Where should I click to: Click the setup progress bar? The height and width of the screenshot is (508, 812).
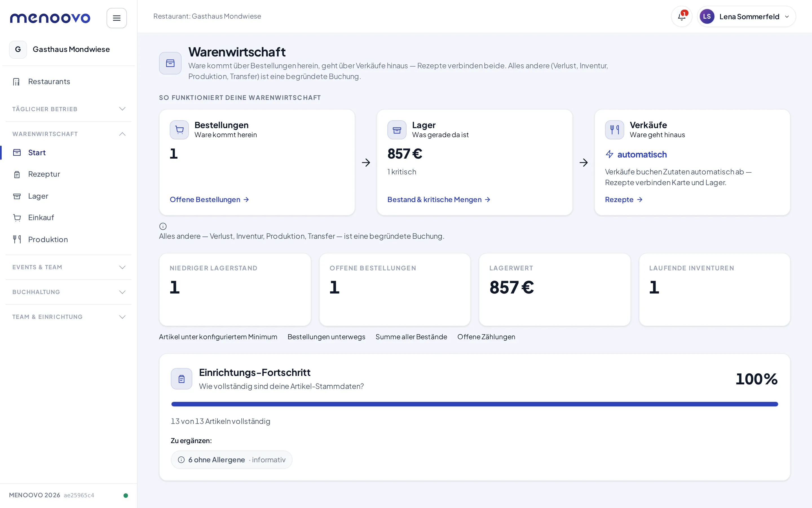point(475,404)
